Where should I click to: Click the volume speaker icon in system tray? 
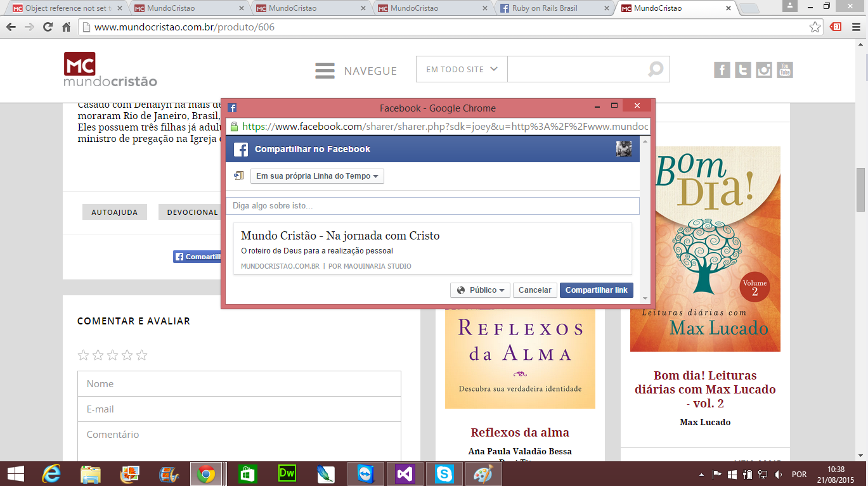(x=778, y=474)
